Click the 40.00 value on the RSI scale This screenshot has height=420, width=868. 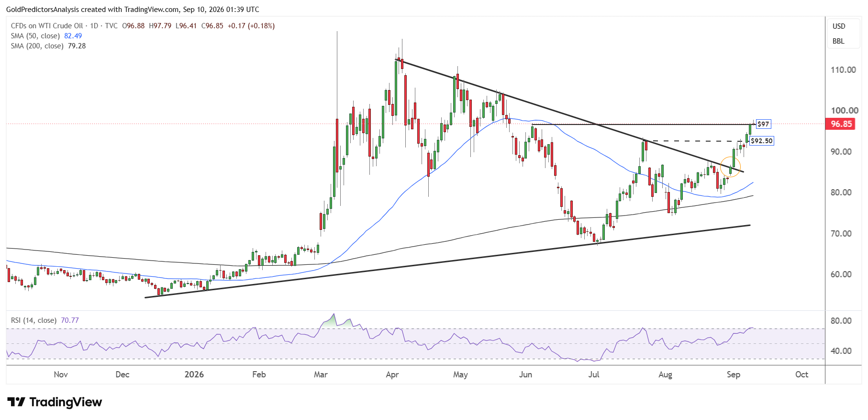[x=841, y=351]
